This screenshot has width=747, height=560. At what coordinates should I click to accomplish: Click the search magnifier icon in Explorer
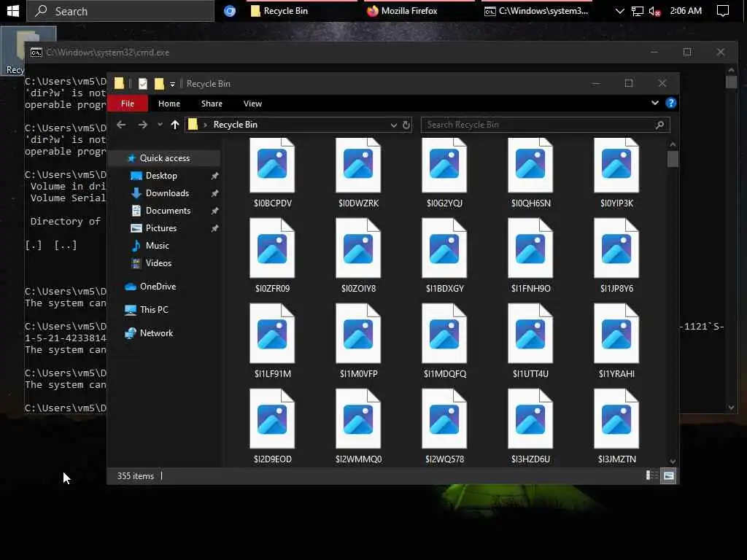659,125
